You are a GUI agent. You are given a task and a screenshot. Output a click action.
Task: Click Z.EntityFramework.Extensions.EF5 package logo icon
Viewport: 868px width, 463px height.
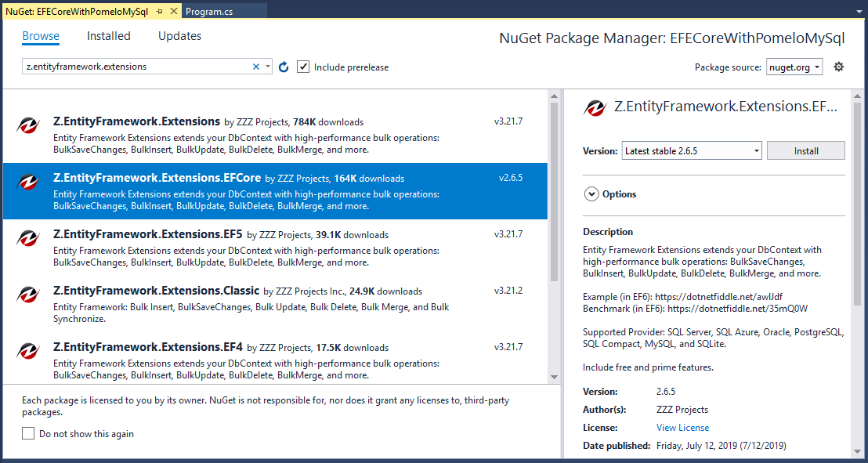(x=27, y=239)
